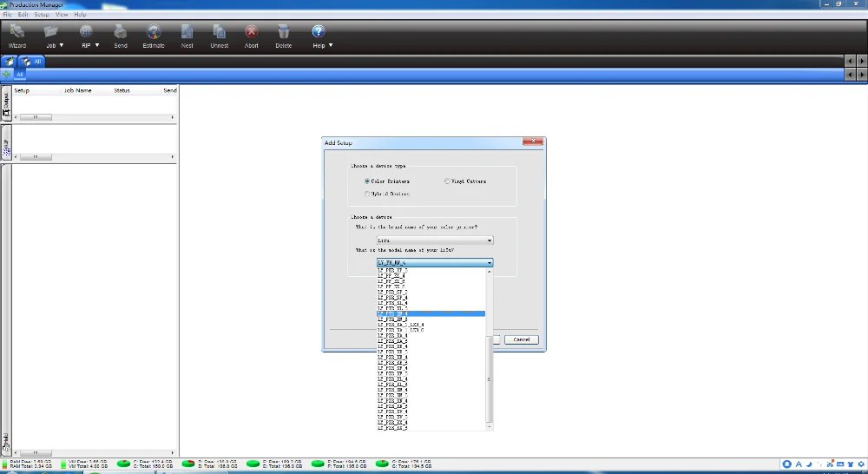Click the E drive pie icon in status bar
Viewport: 868px width, 474px height.
(x=253, y=463)
